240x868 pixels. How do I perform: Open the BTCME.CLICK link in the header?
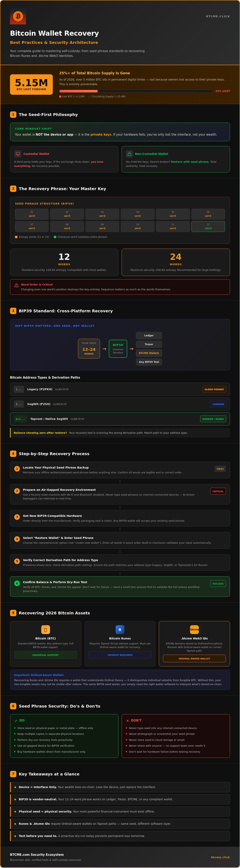click(218, 16)
